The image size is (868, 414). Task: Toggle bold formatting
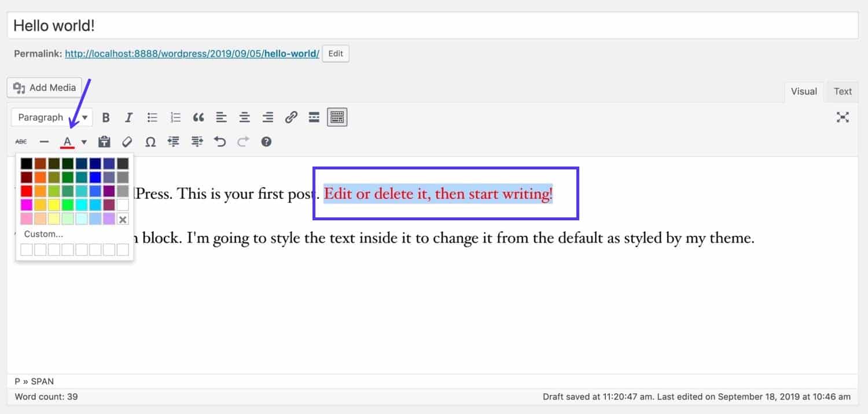[x=106, y=117]
